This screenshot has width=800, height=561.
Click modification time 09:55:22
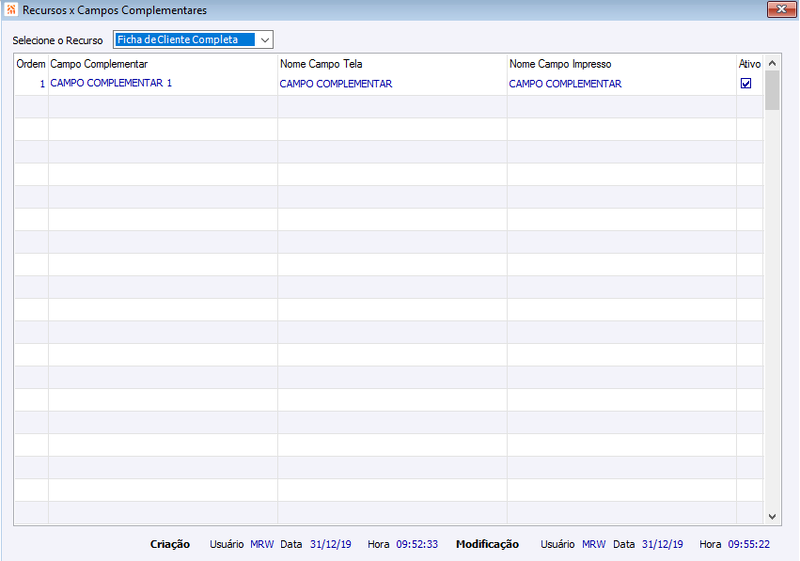pyautogui.click(x=748, y=544)
